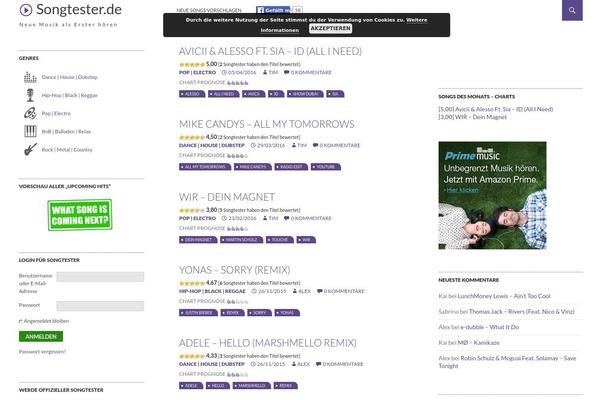Focus the Passwort login field

[x=100, y=305]
